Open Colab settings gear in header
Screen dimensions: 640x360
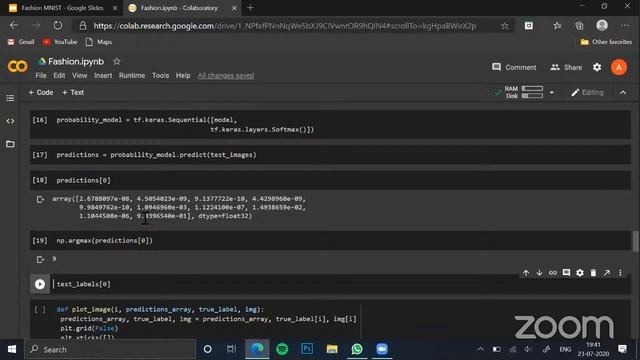click(x=597, y=67)
